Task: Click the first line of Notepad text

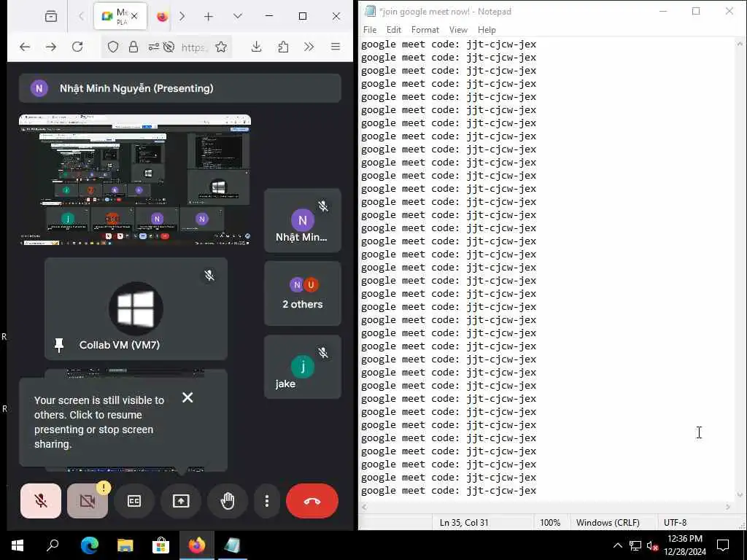Action: click(449, 44)
